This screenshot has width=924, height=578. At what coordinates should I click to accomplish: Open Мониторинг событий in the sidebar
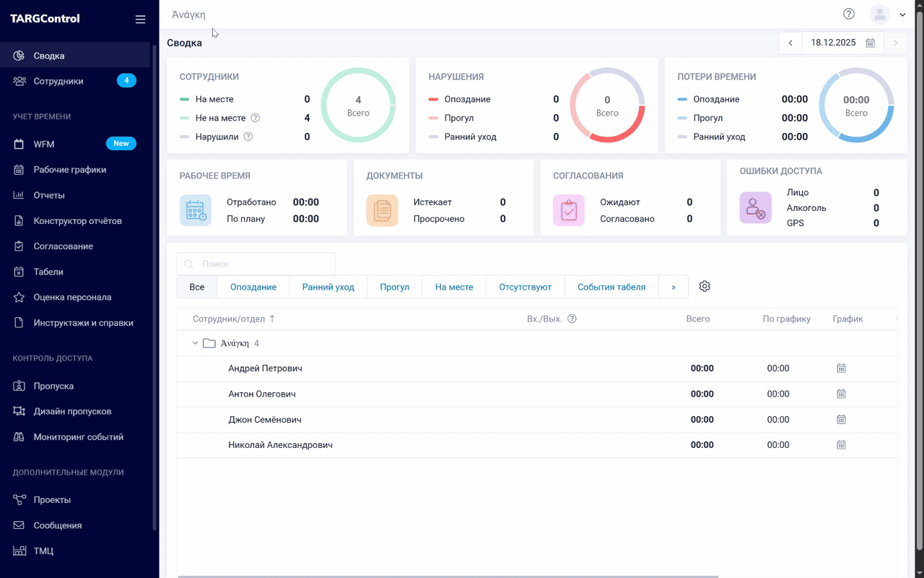click(78, 437)
